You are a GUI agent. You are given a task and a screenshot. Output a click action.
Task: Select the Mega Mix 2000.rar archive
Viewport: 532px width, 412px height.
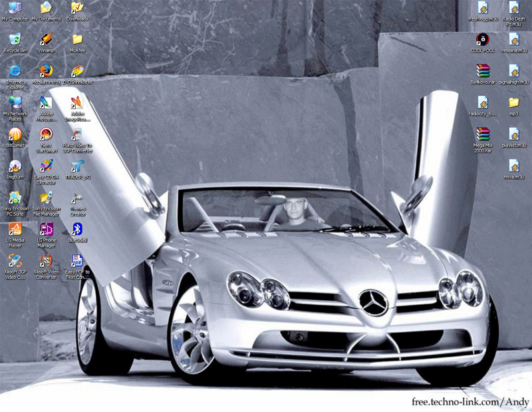click(x=483, y=134)
